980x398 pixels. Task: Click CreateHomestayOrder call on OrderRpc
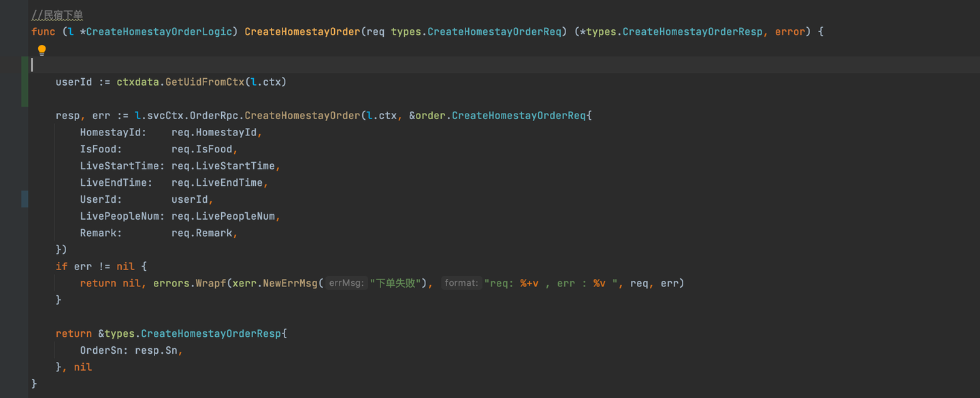click(x=302, y=116)
